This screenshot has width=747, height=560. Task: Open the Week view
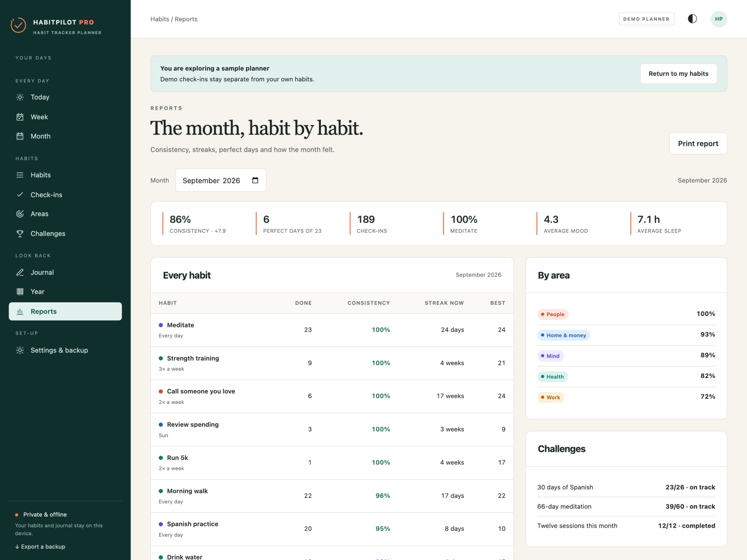pyautogui.click(x=65, y=117)
